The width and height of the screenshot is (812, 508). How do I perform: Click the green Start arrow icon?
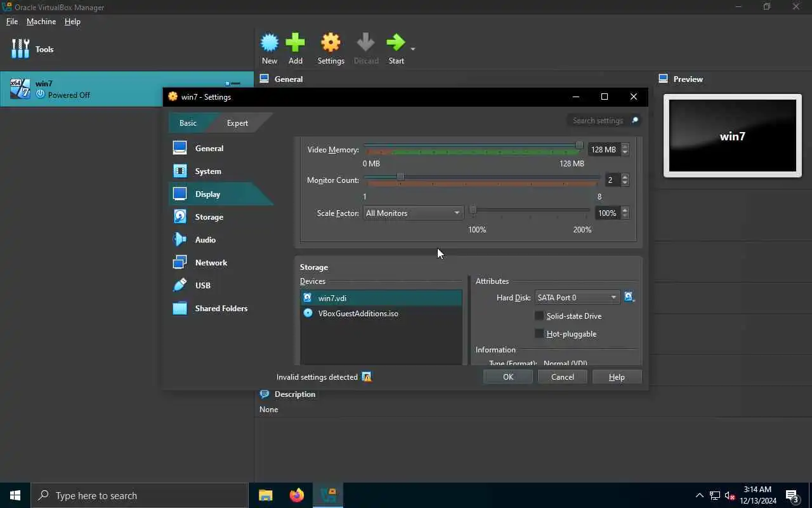396,43
